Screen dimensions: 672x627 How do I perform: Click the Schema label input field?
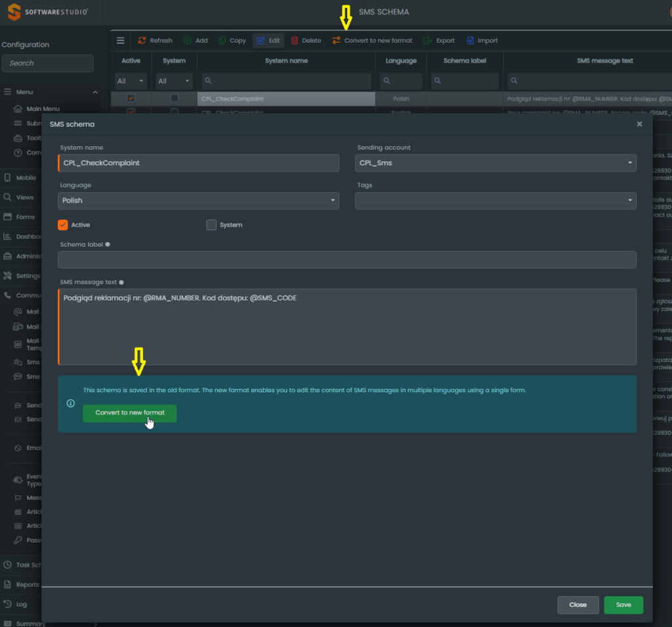347,260
